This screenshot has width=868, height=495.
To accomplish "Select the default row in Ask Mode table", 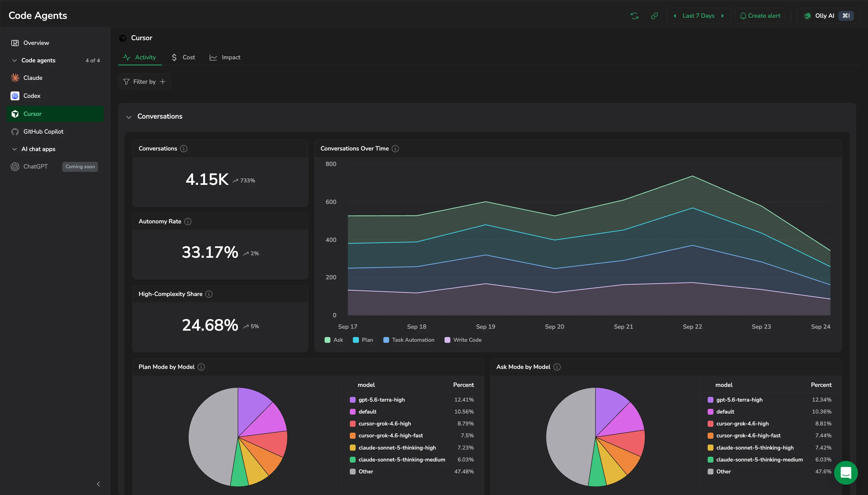I will 769,412.
